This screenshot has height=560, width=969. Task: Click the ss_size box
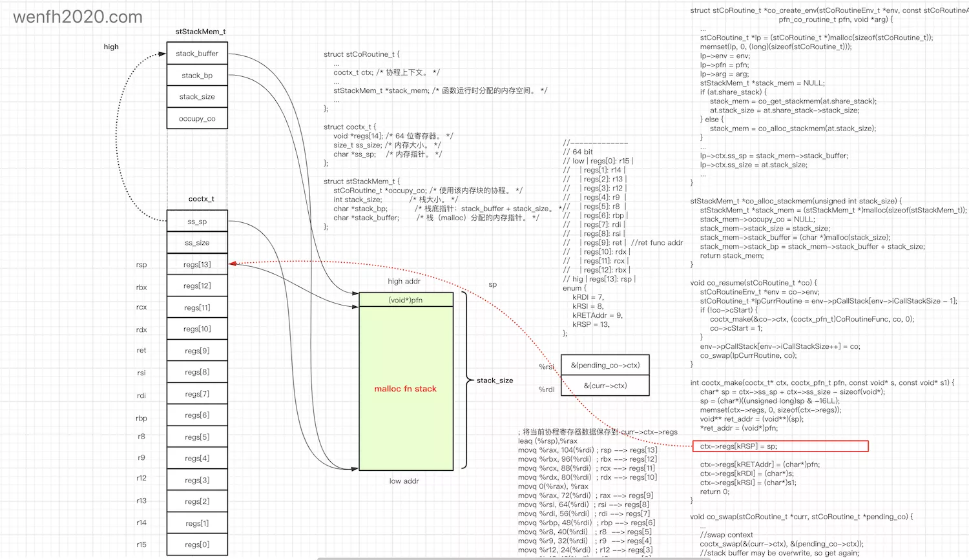[x=197, y=243]
